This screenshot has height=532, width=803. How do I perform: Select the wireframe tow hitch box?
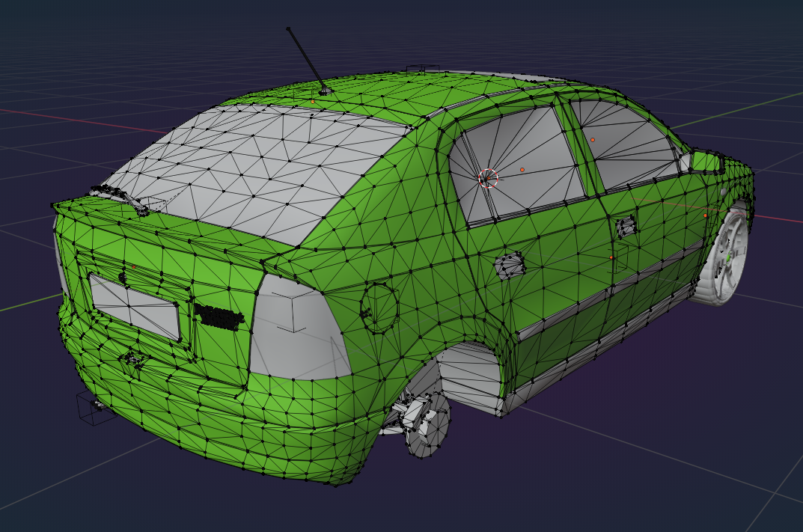(x=97, y=408)
